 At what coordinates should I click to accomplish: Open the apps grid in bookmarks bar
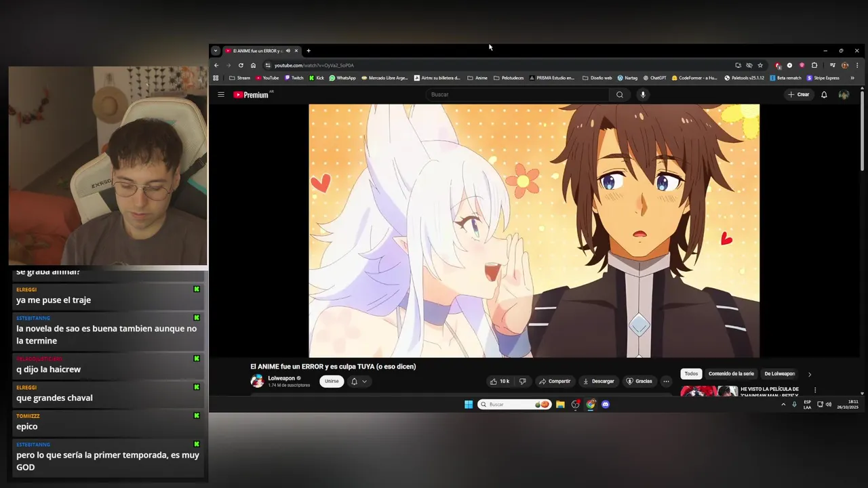point(216,78)
